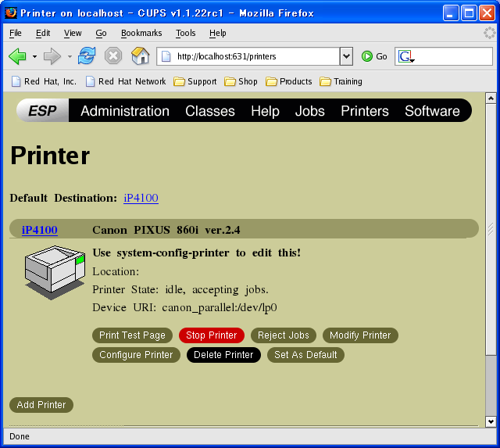Click the vertical scrollbar up arrow
Viewport: 500px width, 448px height.
tap(491, 99)
